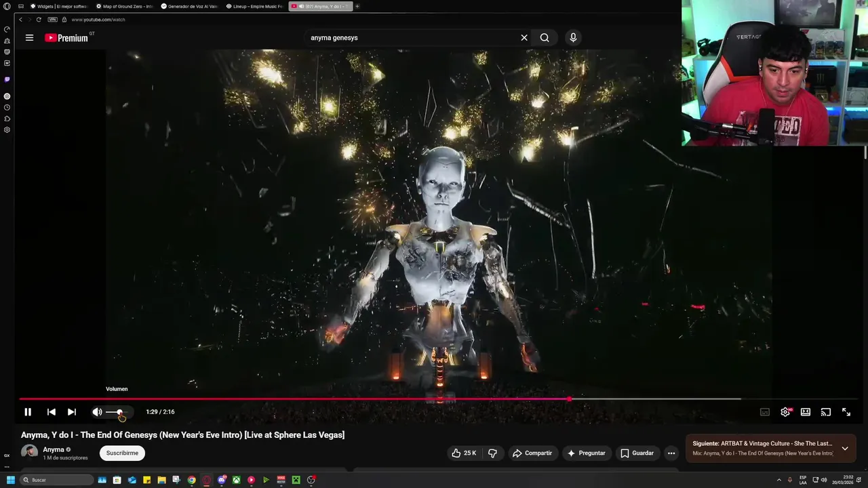Enter fullscreen mode
Image resolution: width=868 pixels, height=488 pixels.
click(846, 412)
